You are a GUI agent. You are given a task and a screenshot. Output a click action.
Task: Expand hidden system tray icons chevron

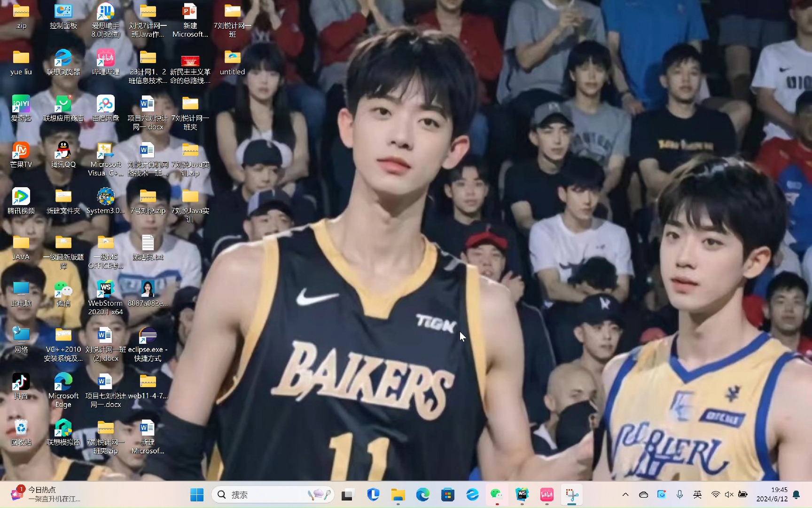point(625,494)
